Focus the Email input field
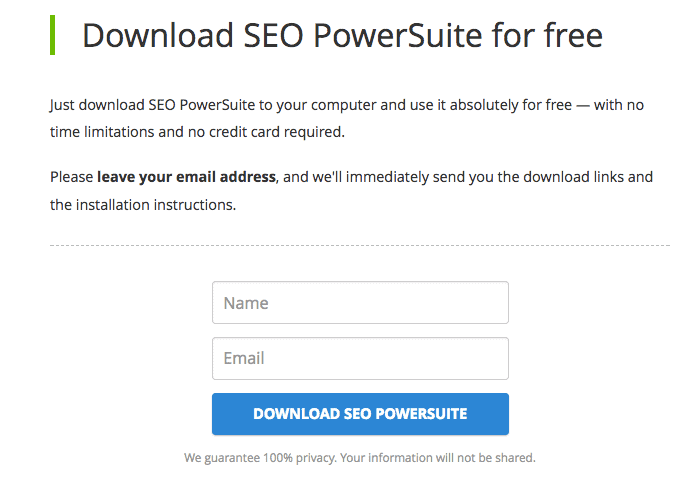The height and width of the screenshot is (485, 695). click(360, 358)
